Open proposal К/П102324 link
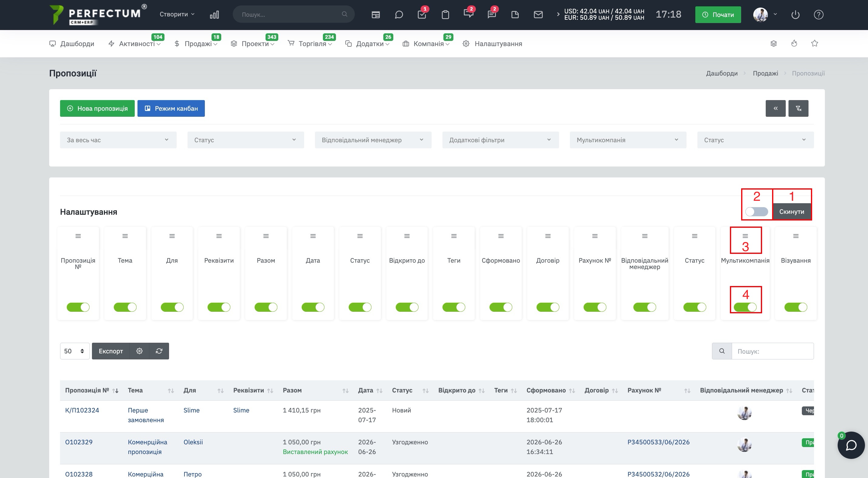 click(x=82, y=410)
